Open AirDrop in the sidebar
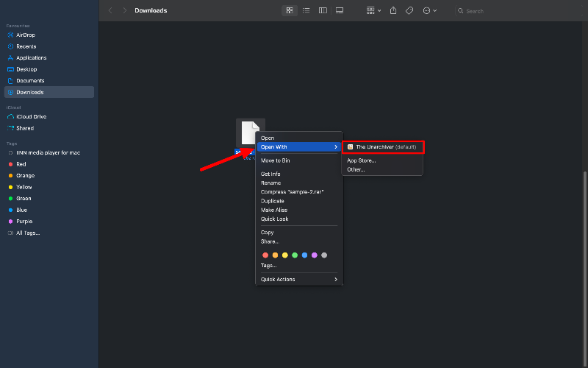This screenshot has height=368, width=588. point(49,35)
